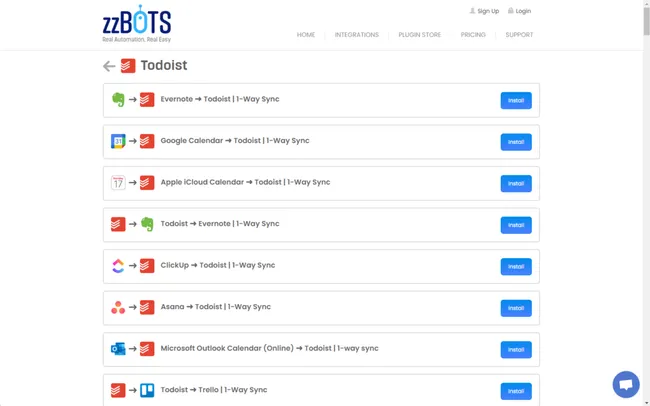The width and height of the screenshot is (650, 406).
Task: Open the PRICING menu item
Action: pyautogui.click(x=473, y=35)
